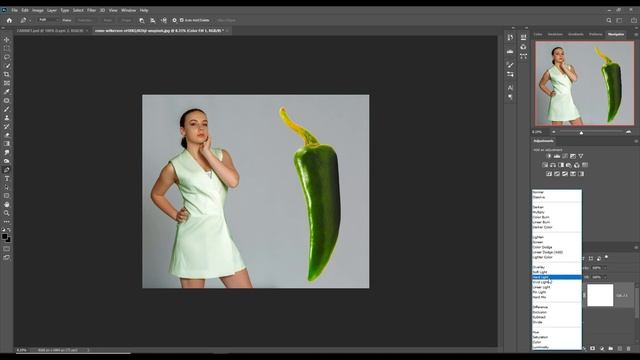Image resolution: width=640 pixels, height=360 pixels.
Task: Delete layer using trash icon
Action: point(629,349)
